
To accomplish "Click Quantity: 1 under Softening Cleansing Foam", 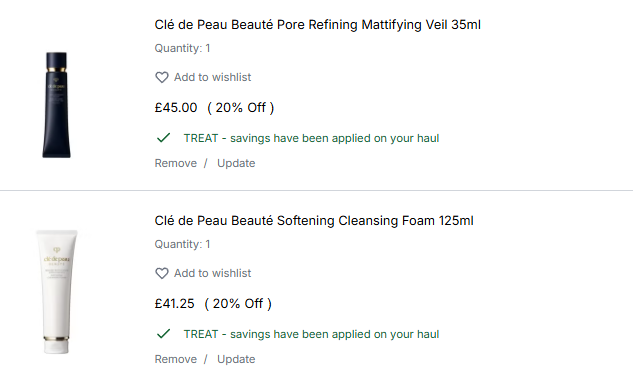I will tap(182, 244).
